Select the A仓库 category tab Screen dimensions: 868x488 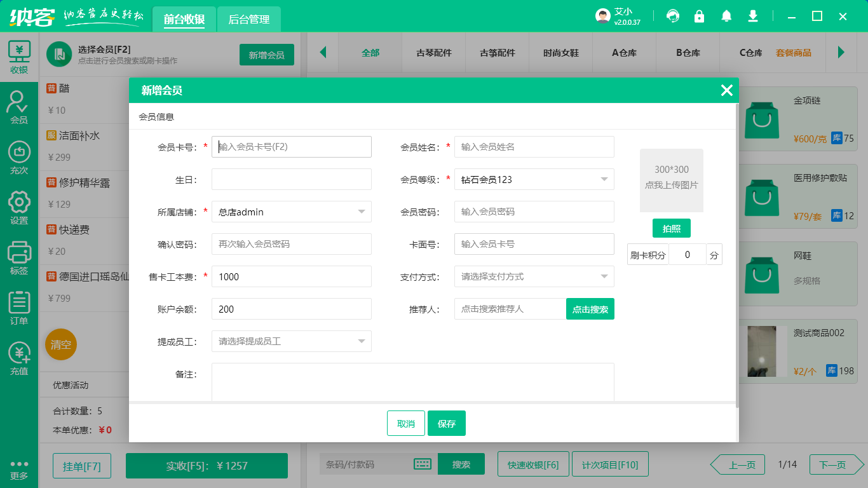pos(625,53)
